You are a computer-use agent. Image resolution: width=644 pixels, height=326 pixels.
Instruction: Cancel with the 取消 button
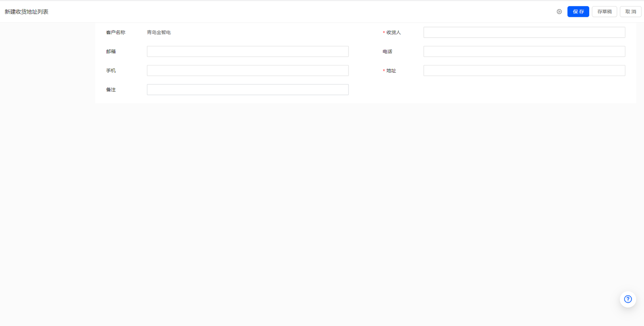pyautogui.click(x=630, y=12)
